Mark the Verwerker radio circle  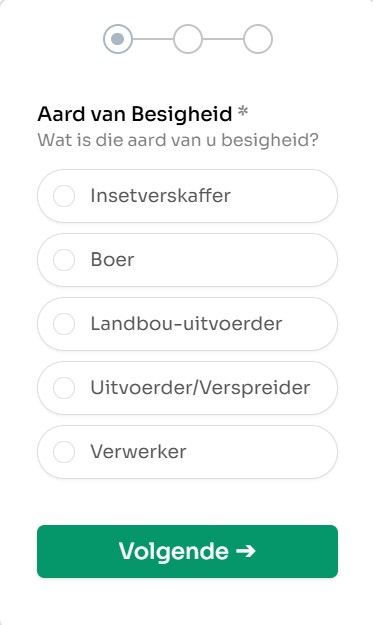coord(64,452)
